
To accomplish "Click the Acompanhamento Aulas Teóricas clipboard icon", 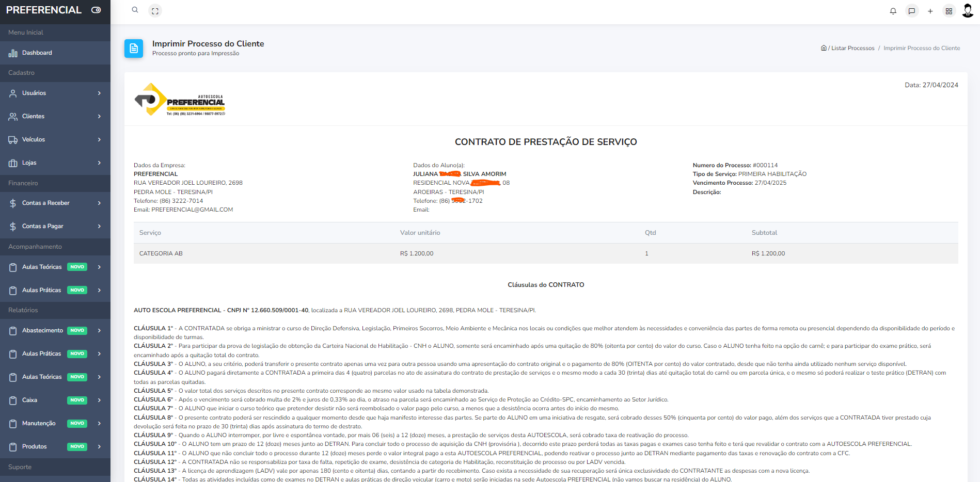I will [x=13, y=267].
